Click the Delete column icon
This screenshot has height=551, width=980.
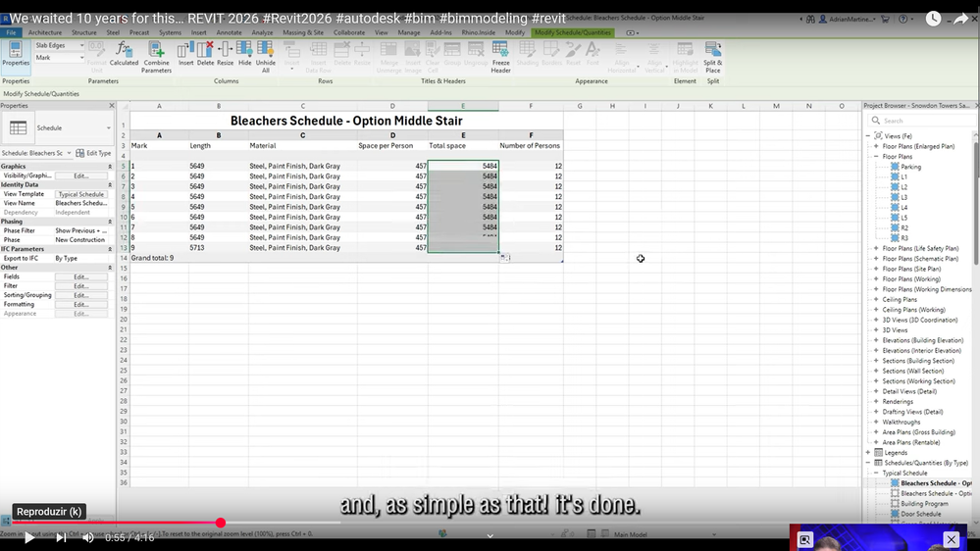coord(205,54)
